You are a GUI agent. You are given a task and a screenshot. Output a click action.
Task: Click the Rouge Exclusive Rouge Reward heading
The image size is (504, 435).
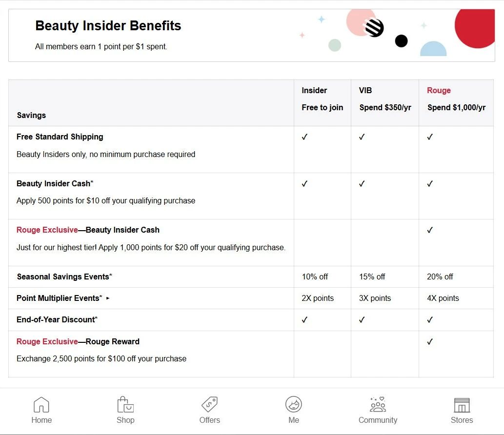click(x=78, y=341)
